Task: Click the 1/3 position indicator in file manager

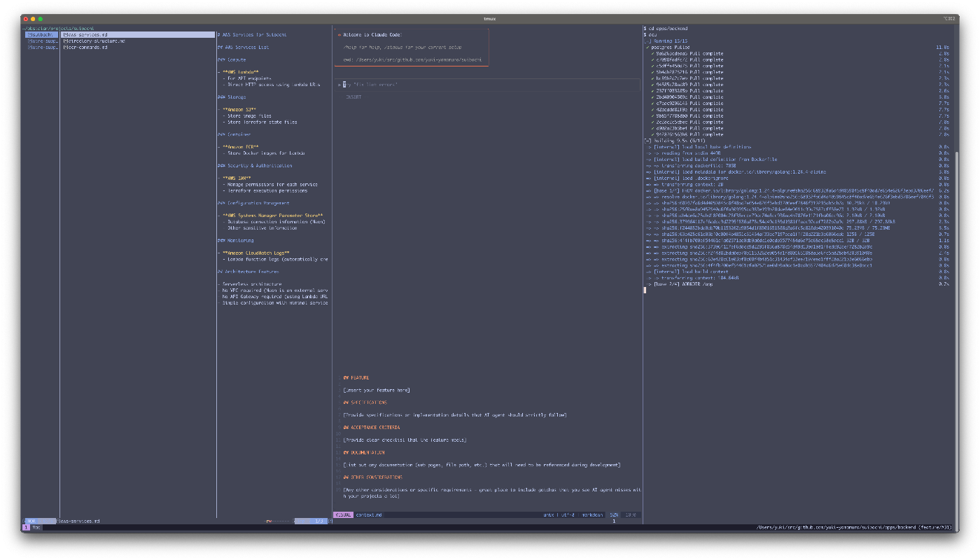Action: click(318, 521)
